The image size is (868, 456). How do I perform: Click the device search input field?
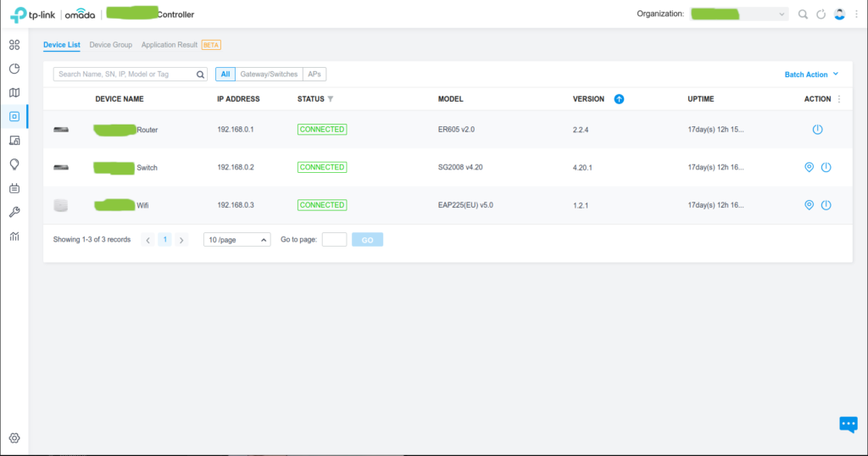pyautogui.click(x=125, y=75)
